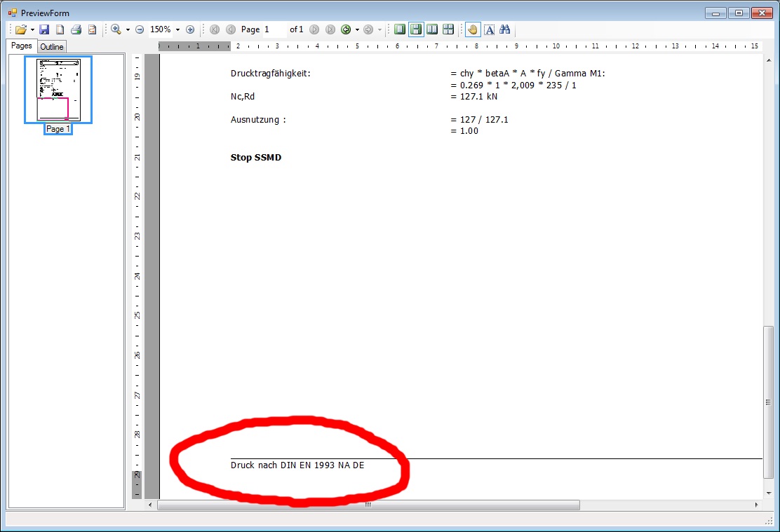Open the dropdown arrow beside Open folder
The height and width of the screenshot is (532, 780).
(32, 29)
